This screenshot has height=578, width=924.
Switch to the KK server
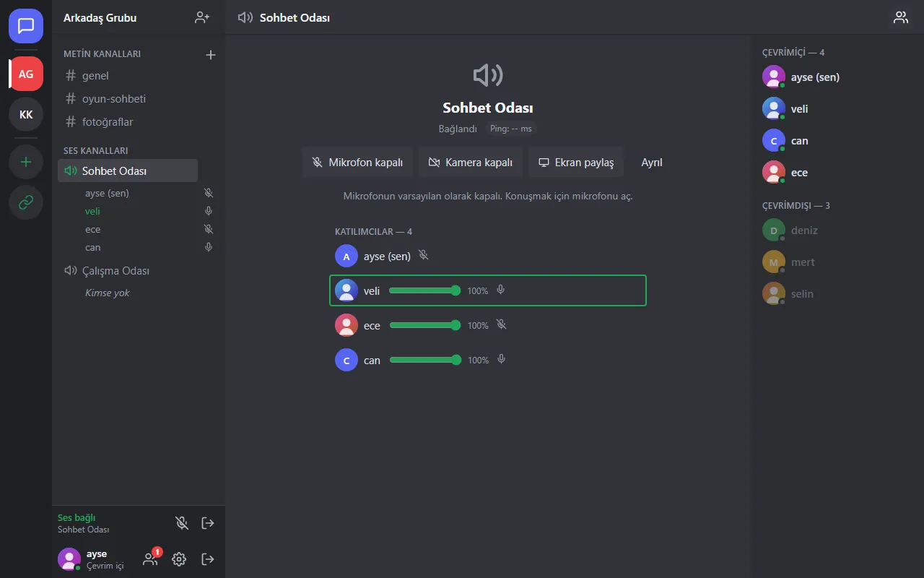(x=26, y=114)
